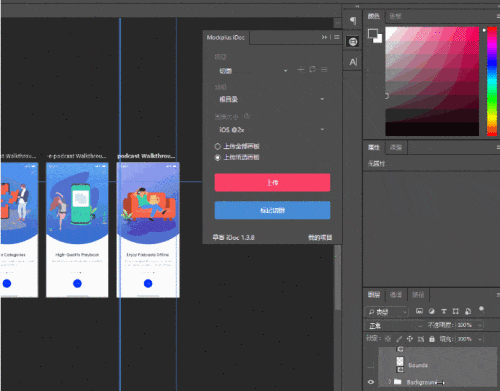This screenshot has height=391, width=500.
Task: Open the project selection dropdown
Action: [x=252, y=71]
